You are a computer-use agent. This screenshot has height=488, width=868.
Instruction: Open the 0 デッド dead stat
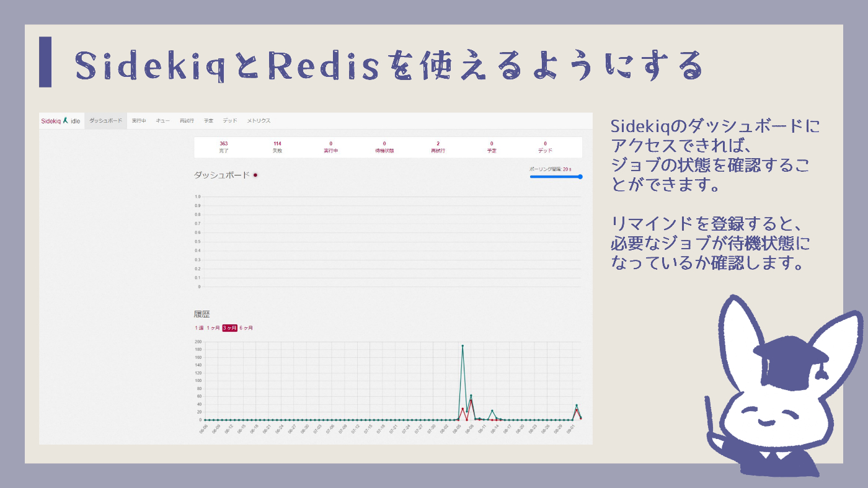[545, 147]
